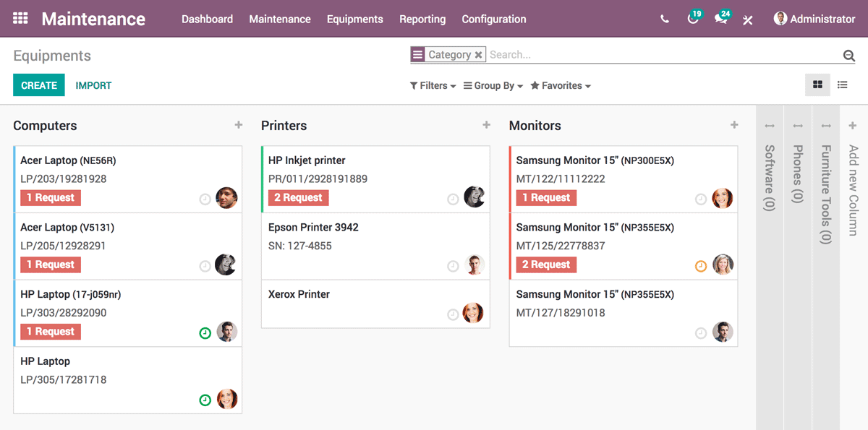
Task: Open the Configuration menu
Action: [x=493, y=20]
